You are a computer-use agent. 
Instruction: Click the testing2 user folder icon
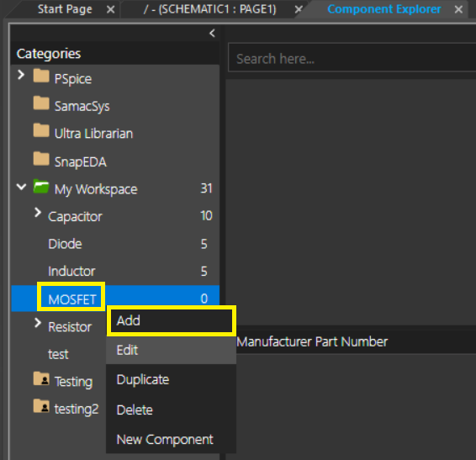41,406
